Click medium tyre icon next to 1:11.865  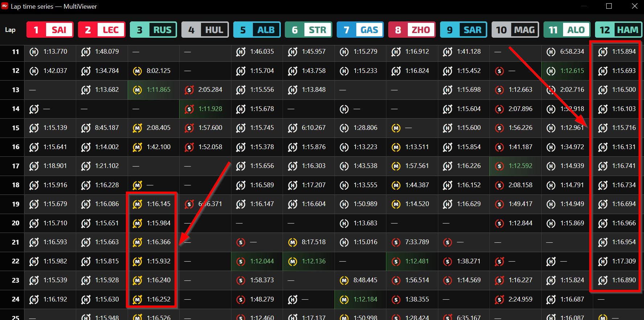137,90
